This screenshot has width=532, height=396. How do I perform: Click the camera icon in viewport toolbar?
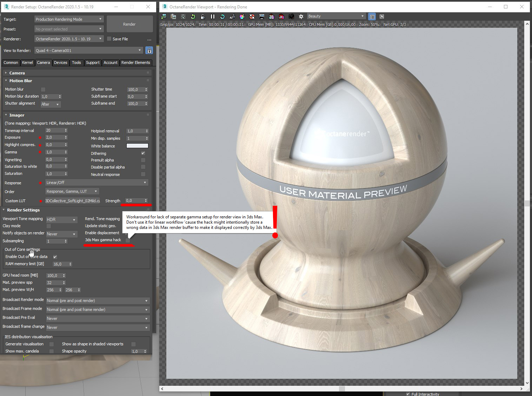click(291, 16)
